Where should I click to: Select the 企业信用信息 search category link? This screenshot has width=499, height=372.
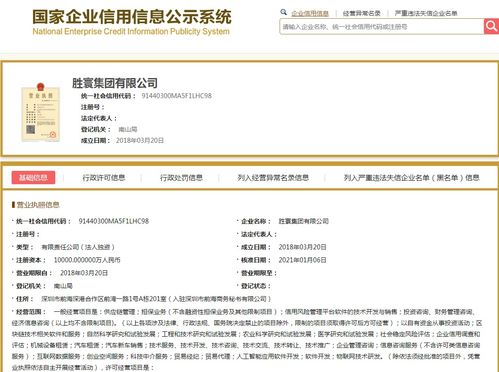click(310, 13)
